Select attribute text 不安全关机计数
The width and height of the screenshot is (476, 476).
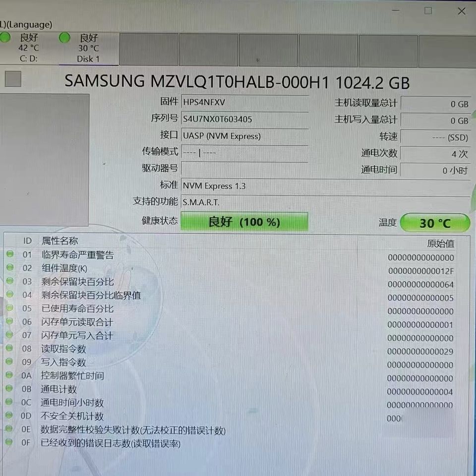coord(72,416)
